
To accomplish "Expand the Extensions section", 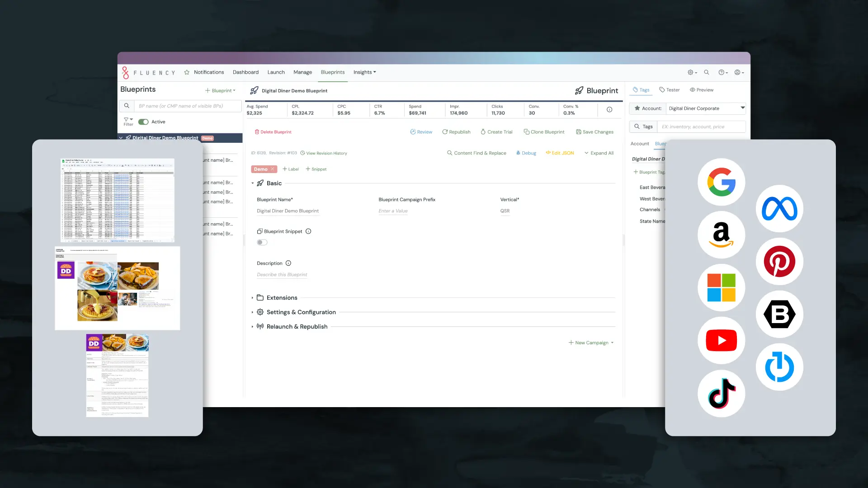I will tap(282, 298).
